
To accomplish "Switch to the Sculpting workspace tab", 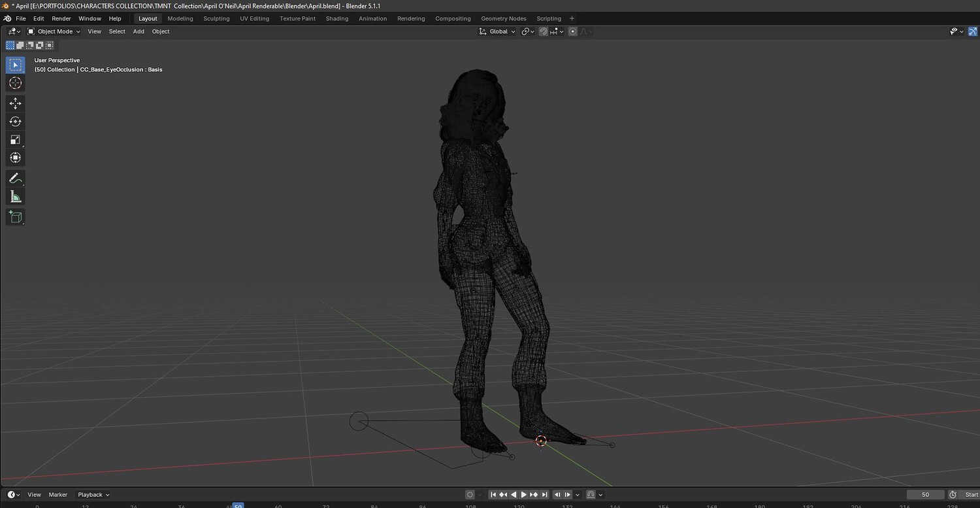I will pyautogui.click(x=216, y=18).
